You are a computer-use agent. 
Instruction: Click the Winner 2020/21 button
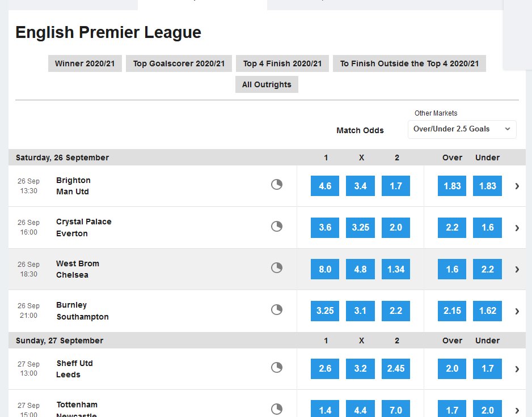(x=85, y=63)
